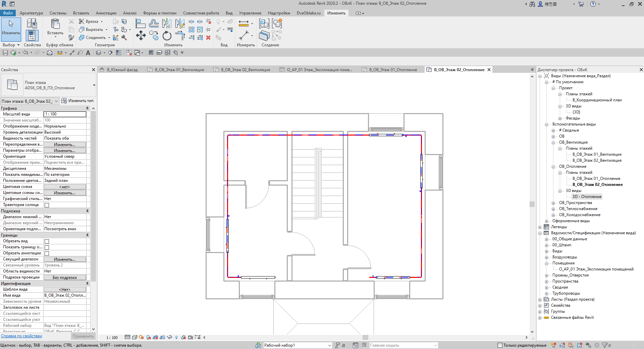Click the Scale tool icon
Image resolution: width=644 pixels, height=349 pixels.
pos(200,30)
